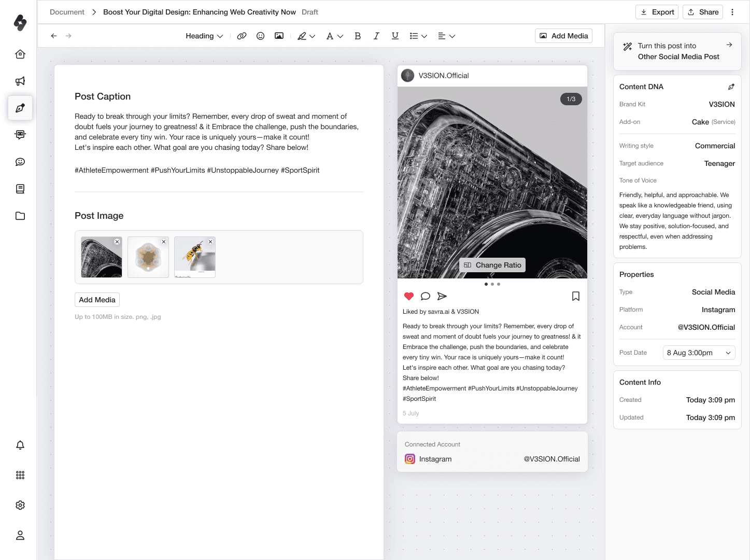Open the Post Date dropdown
Screen dimensions: 750x560
click(699, 353)
